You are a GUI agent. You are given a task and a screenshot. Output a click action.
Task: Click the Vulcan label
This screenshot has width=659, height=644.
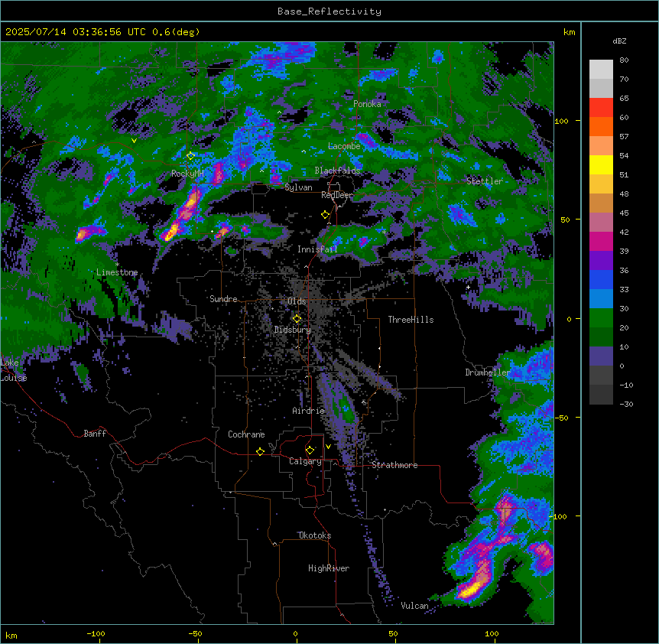click(x=414, y=606)
